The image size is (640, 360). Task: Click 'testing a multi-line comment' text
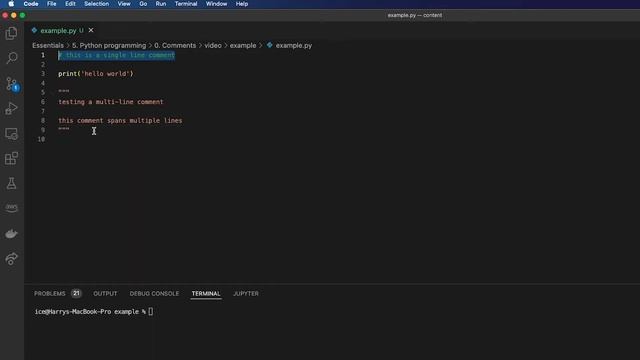coord(111,102)
